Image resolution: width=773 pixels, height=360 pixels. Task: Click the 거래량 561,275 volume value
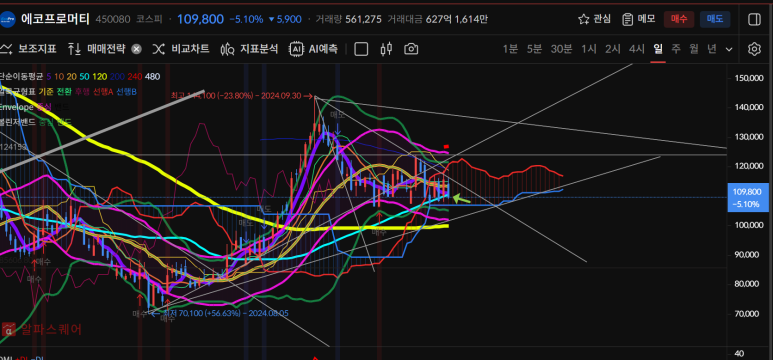[x=363, y=20]
